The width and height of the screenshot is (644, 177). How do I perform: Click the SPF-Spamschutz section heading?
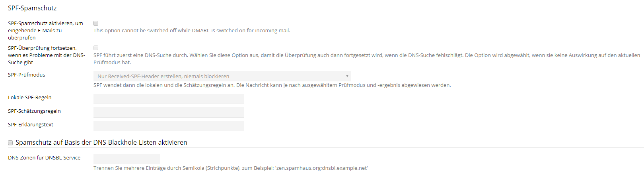pos(32,8)
